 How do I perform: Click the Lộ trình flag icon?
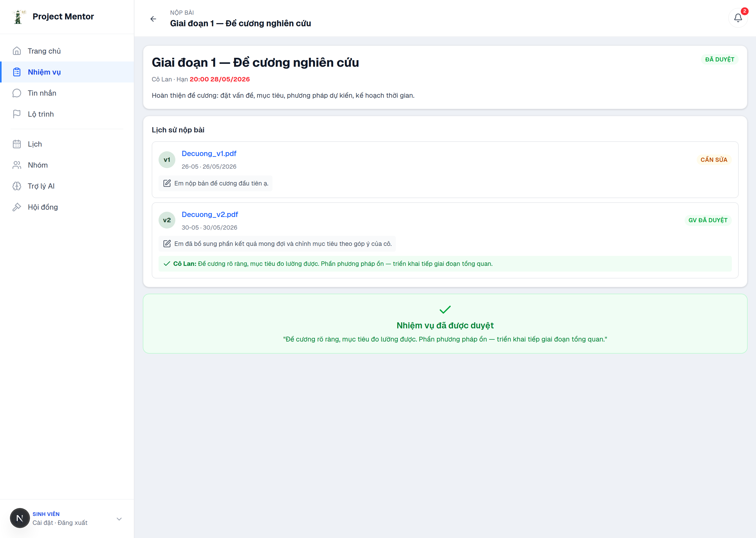[x=17, y=114]
